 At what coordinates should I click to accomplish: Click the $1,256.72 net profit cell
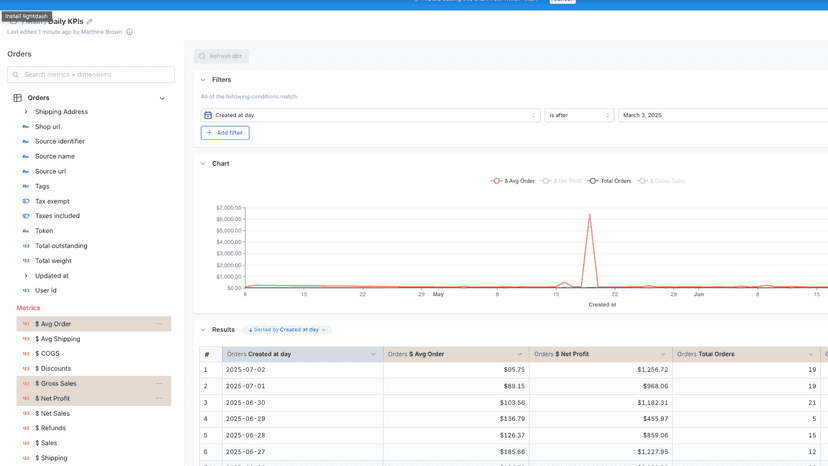(x=601, y=370)
